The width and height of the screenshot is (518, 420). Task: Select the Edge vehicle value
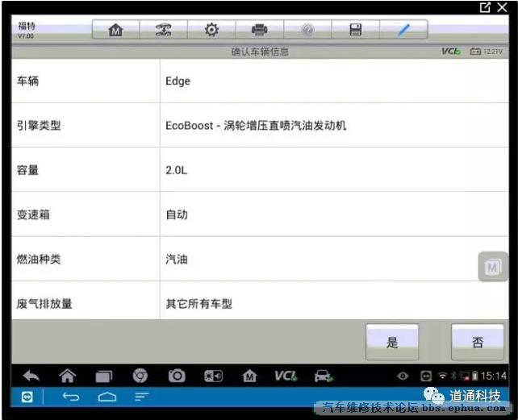pyautogui.click(x=178, y=81)
